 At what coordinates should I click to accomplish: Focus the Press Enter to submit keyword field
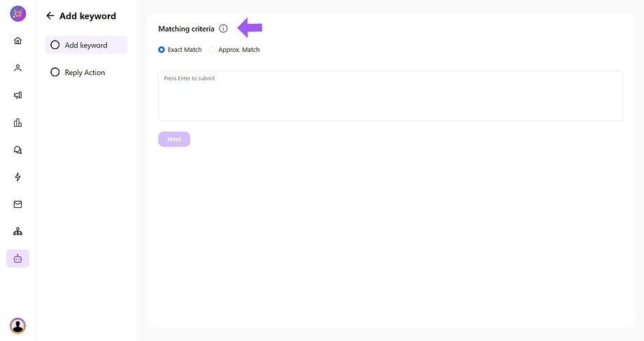[x=391, y=96]
